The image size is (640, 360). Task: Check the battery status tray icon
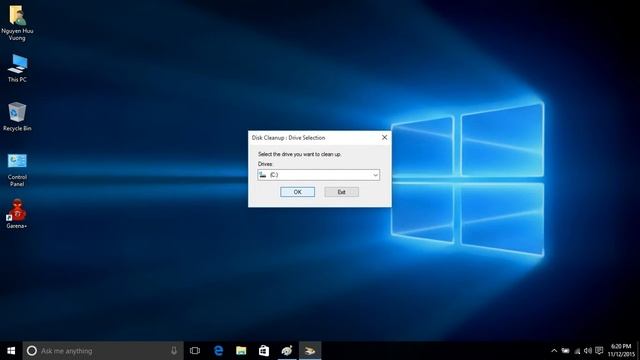[x=565, y=351]
